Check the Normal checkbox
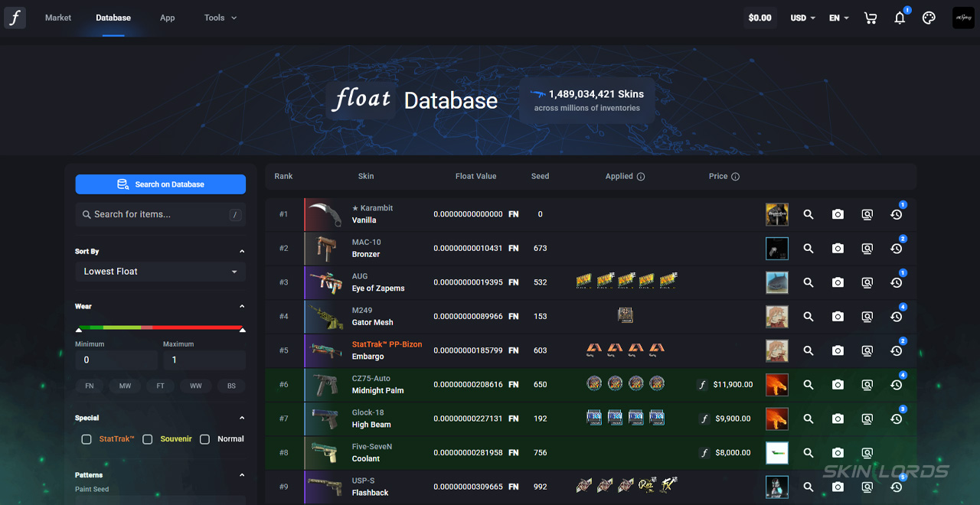Screen dimensions: 980x505 coord(204,439)
